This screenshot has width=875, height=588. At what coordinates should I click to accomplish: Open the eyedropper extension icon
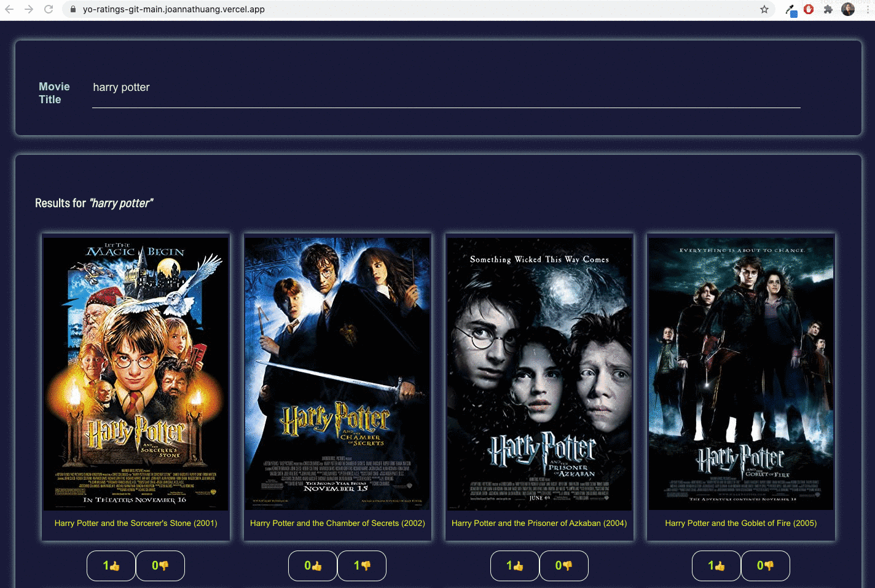(790, 9)
